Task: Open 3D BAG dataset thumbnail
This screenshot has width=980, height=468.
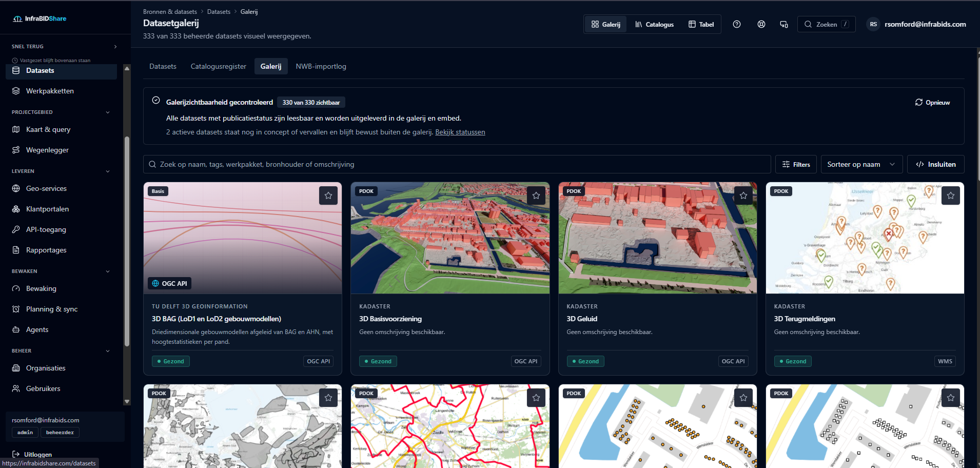Action: [243, 238]
